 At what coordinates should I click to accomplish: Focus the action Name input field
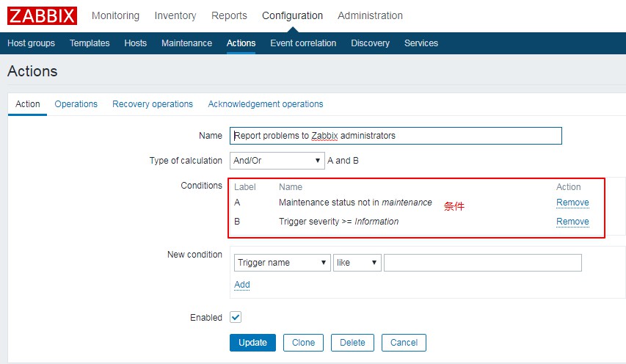[x=396, y=136]
